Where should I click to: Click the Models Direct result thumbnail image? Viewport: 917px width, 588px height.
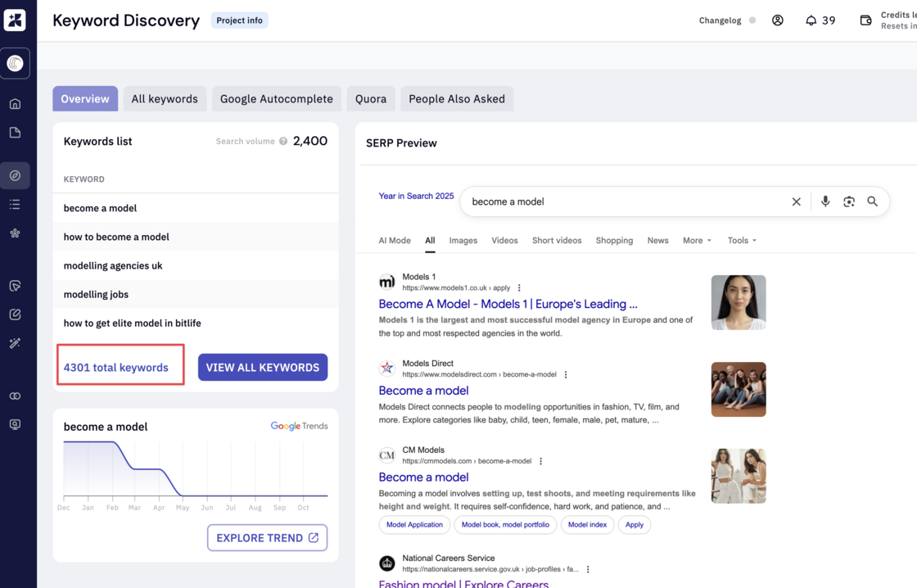point(739,389)
